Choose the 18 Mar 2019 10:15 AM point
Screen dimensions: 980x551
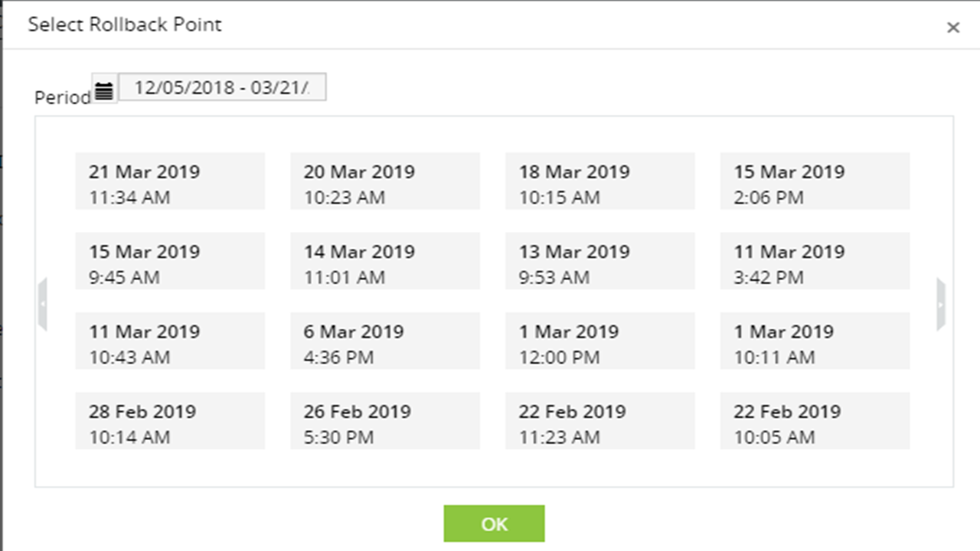(600, 181)
